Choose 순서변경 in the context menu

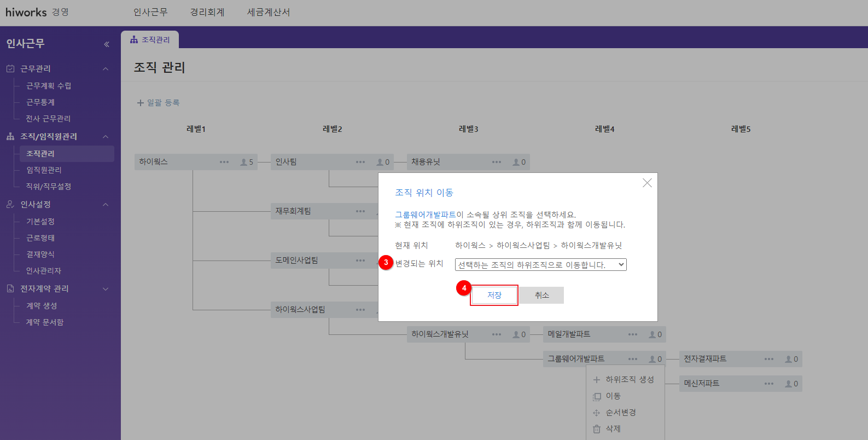click(620, 412)
